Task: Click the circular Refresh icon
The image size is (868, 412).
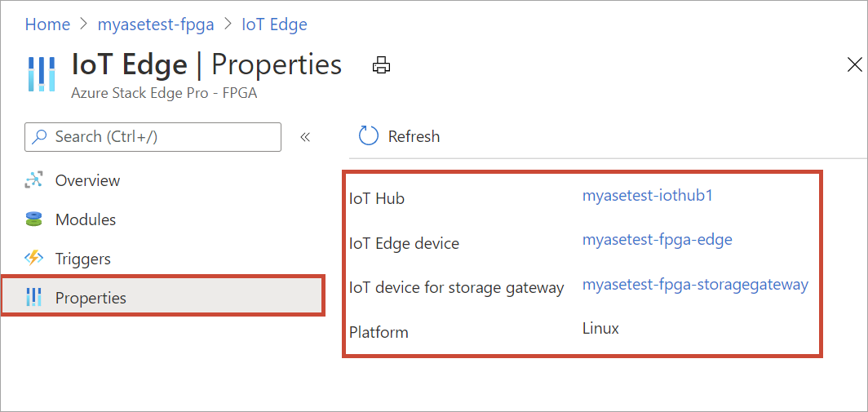Action: point(369,136)
